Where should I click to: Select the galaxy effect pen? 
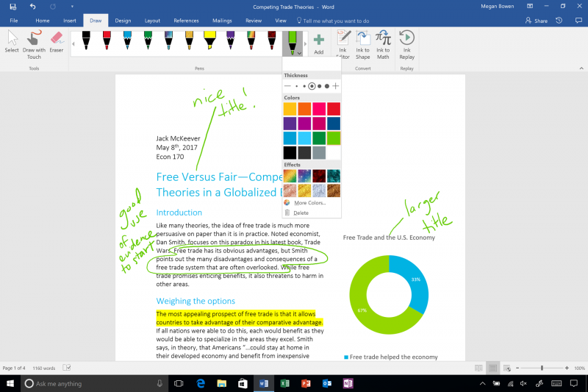pyautogui.click(x=169, y=40)
